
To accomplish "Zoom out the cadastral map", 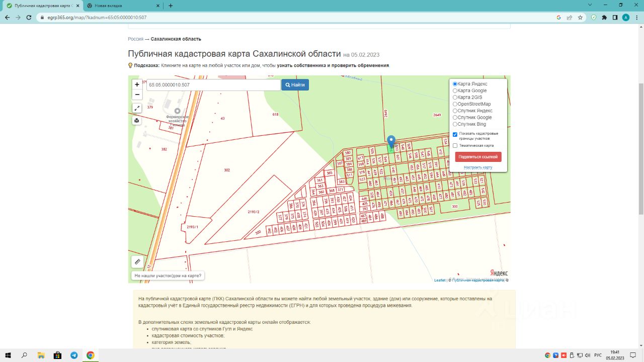I will coord(137,95).
